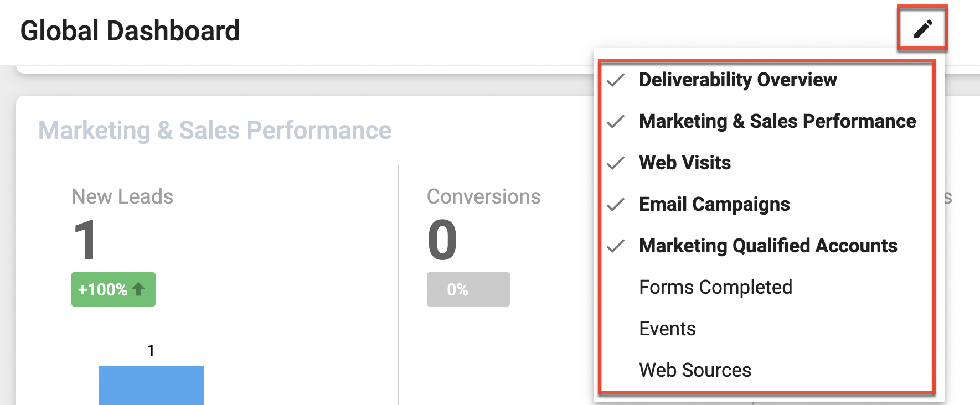The width and height of the screenshot is (980, 405).
Task: Enable the Events widget
Action: coord(667,328)
